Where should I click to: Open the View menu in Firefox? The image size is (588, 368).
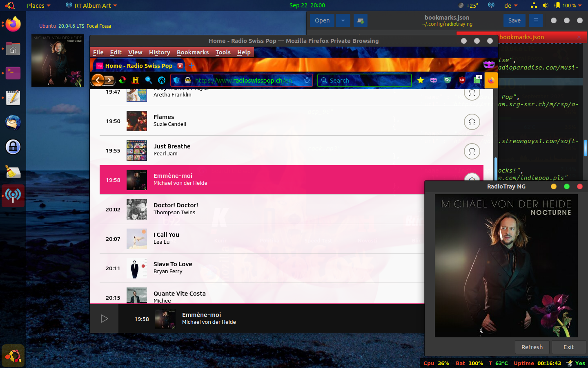[x=135, y=52]
